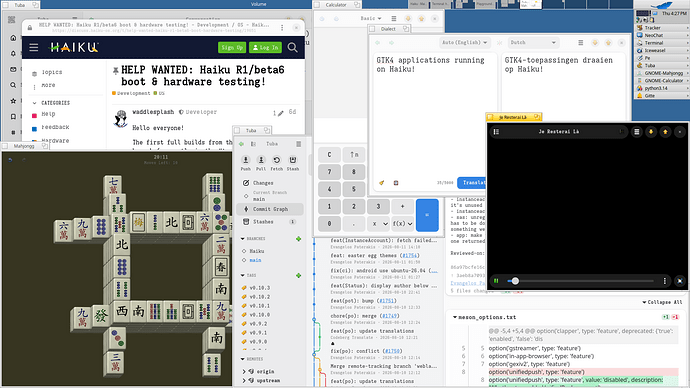Click the calculator C clear button
Image resolution: width=690 pixels, height=388 pixels.
tap(329, 154)
